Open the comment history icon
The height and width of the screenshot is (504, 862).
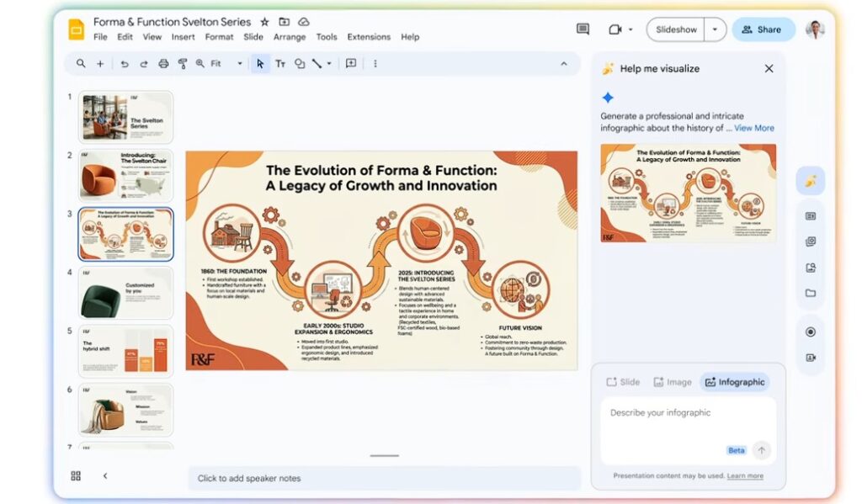point(583,29)
